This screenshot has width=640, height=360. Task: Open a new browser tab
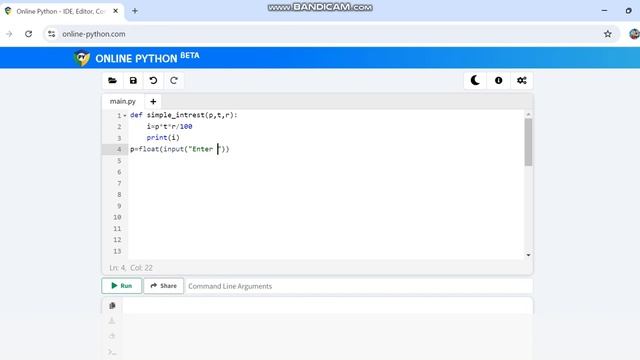(x=135, y=11)
